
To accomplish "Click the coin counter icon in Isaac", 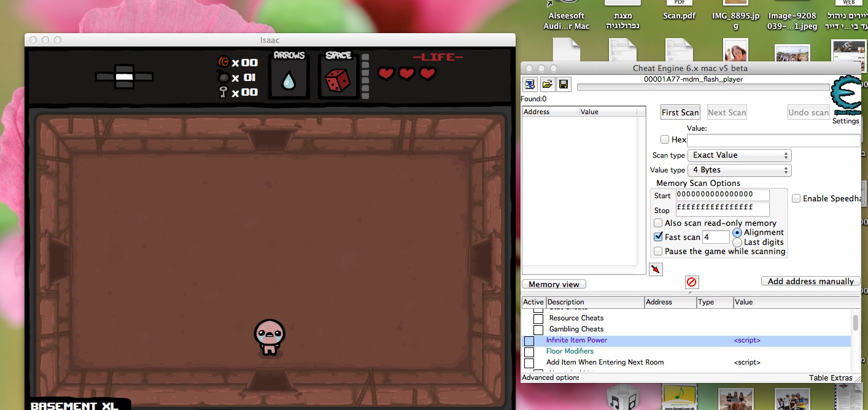I will [x=223, y=62].
